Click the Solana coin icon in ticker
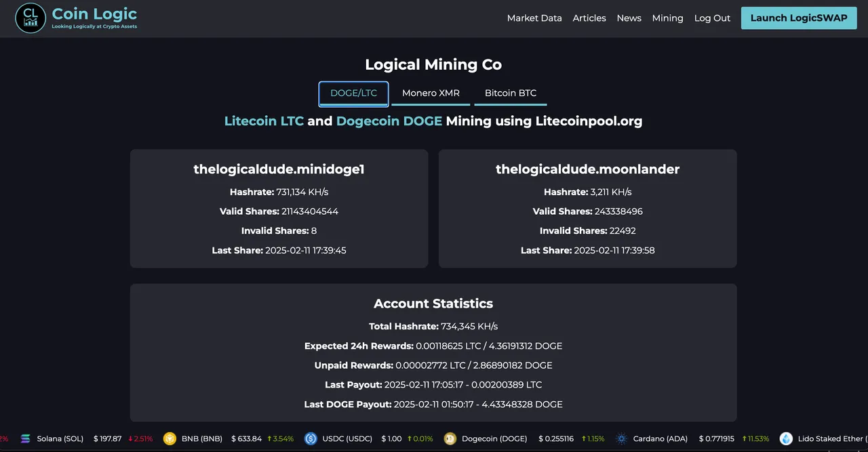 tap(26, 438)
